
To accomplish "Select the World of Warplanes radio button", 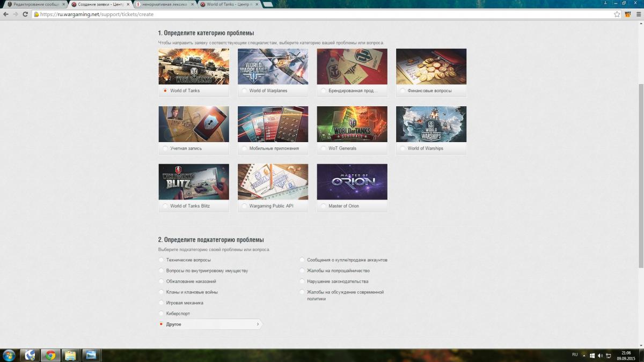I will tap(245, 91).
